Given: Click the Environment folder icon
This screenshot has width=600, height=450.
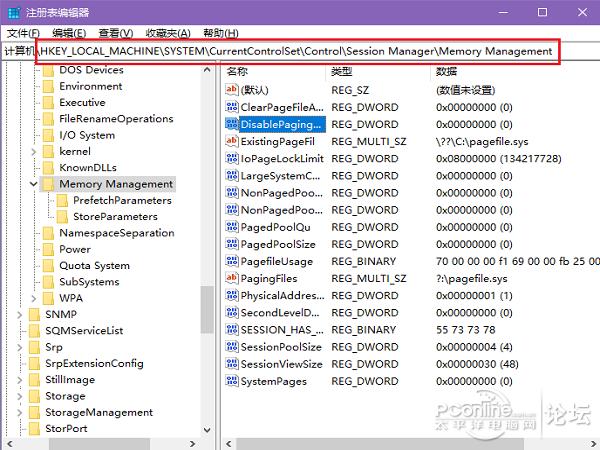Looking at the screenshot, I should click(48, 86).
